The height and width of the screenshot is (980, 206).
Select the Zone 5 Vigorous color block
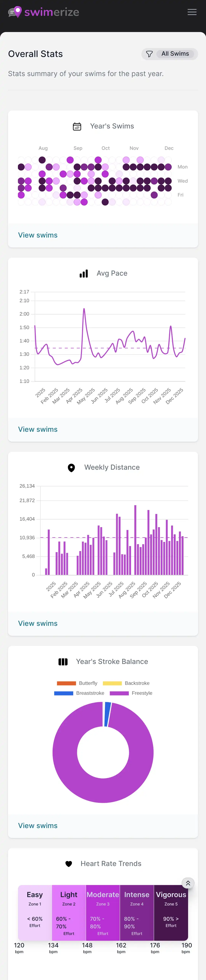coord(171,913)
